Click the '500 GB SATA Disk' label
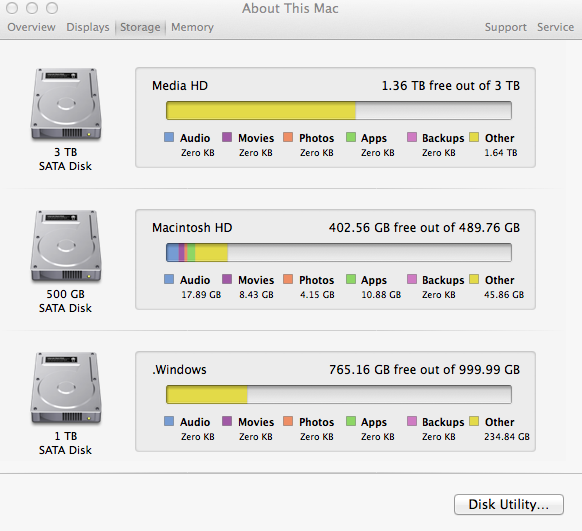The height and width of the screenshot is (531, 582). click(65, 301)
